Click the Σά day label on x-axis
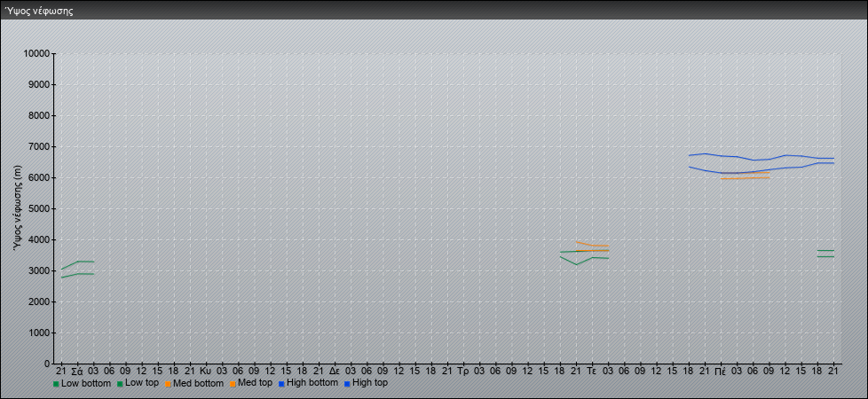 point(77,371)
